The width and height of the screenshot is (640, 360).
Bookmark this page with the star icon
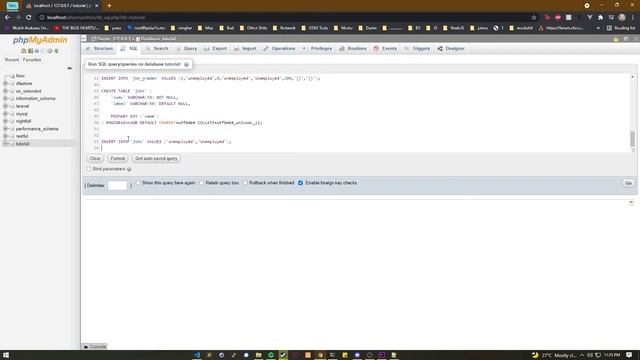point(534,18)
